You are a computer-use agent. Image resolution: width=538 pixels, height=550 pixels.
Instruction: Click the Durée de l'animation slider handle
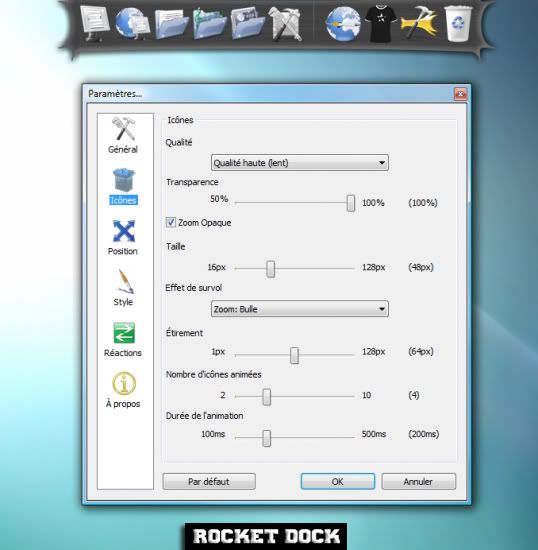coord(267,438)
